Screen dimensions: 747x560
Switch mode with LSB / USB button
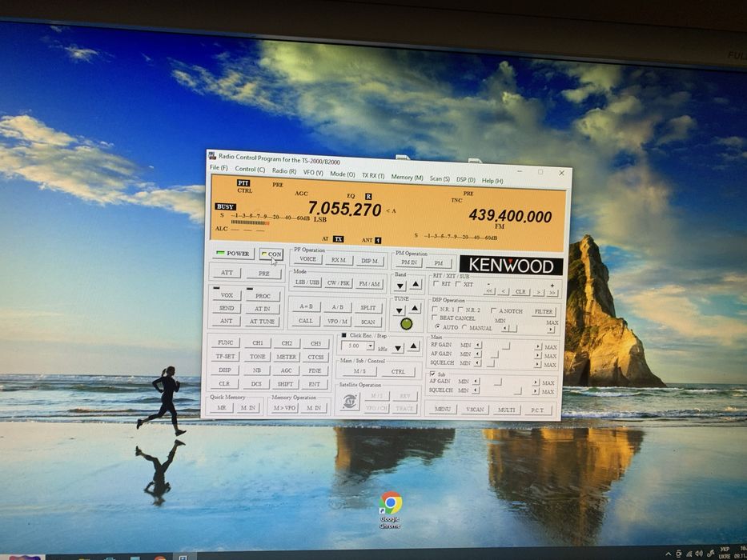[307, 282]
